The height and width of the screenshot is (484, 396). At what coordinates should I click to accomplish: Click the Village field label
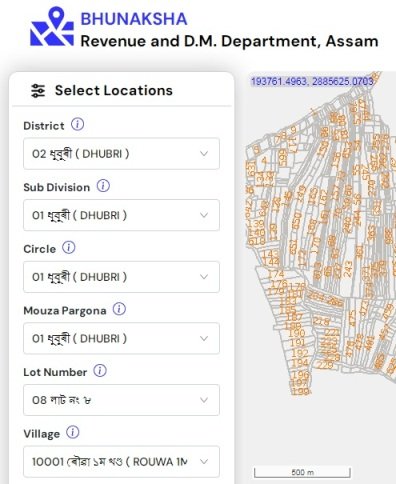tap(41, 434)
